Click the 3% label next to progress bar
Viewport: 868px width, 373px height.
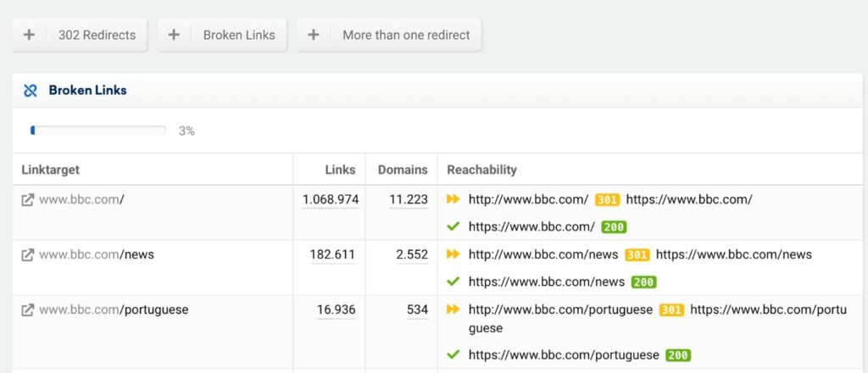(x=186, y=131)
